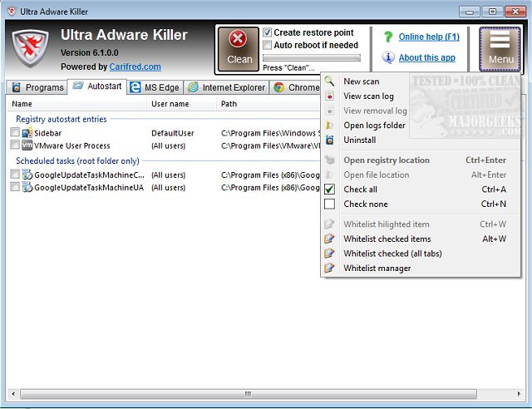
Task: Click the Whitelist checked (all tabs) icon
Action: (x=329, y=254)
